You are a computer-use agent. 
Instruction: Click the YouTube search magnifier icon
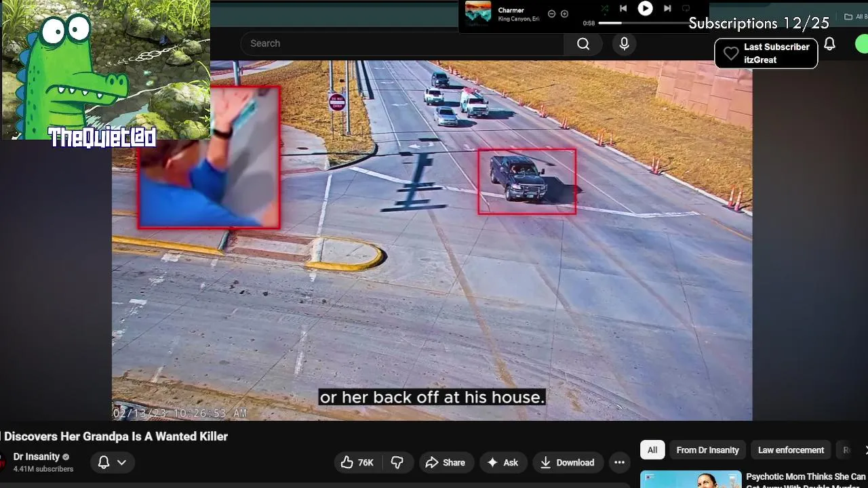click(x=583, y=43)
